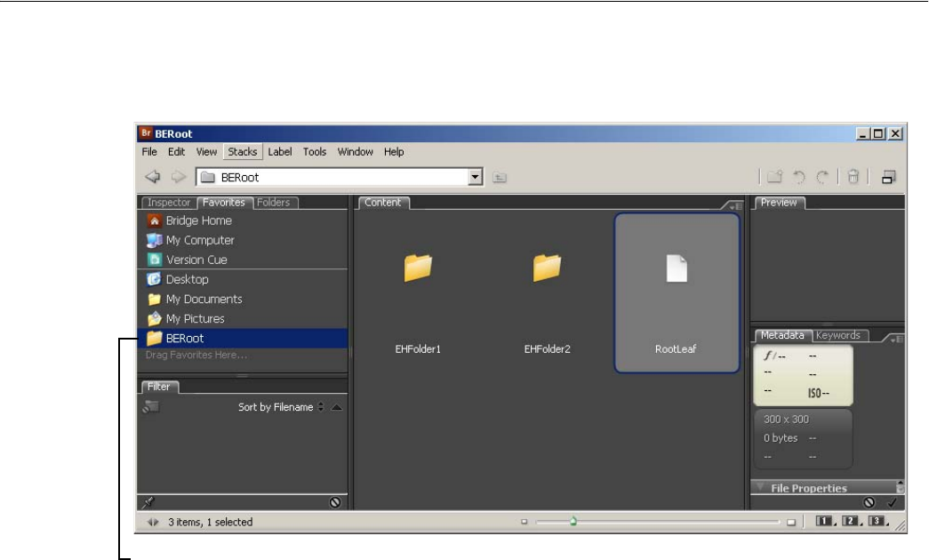
Task: Click the smaller thumbnail size button
Action: [x=524, y=522]
